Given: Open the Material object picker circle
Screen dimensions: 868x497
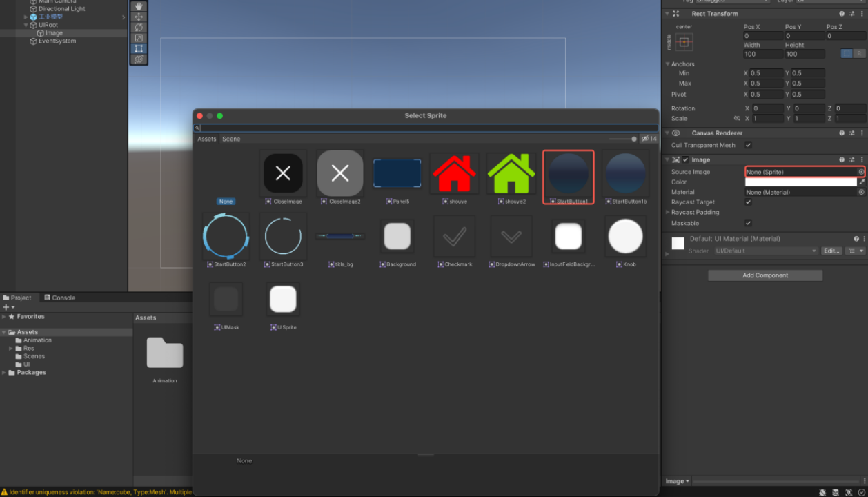Looking at the screenshot, I should pyautogui.click(x=861, y=192).
